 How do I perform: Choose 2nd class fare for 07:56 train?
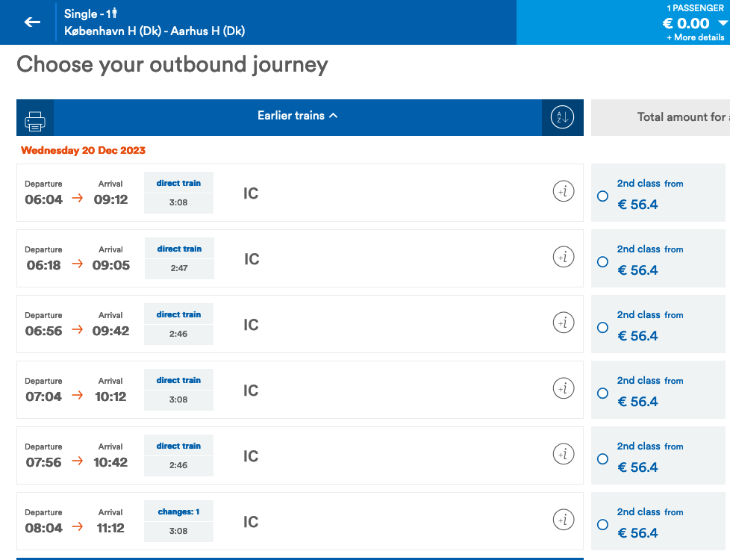click(x=603, y=459)
